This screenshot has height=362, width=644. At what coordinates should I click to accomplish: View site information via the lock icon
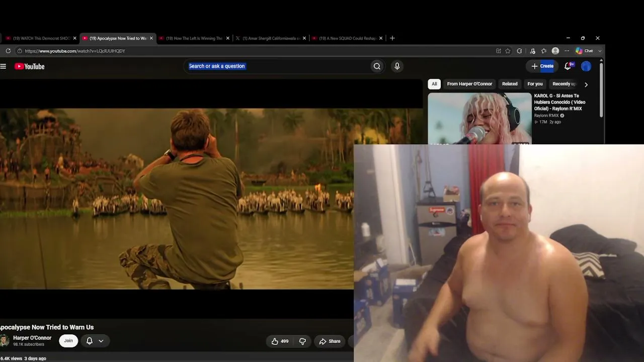tap(20, 51)
